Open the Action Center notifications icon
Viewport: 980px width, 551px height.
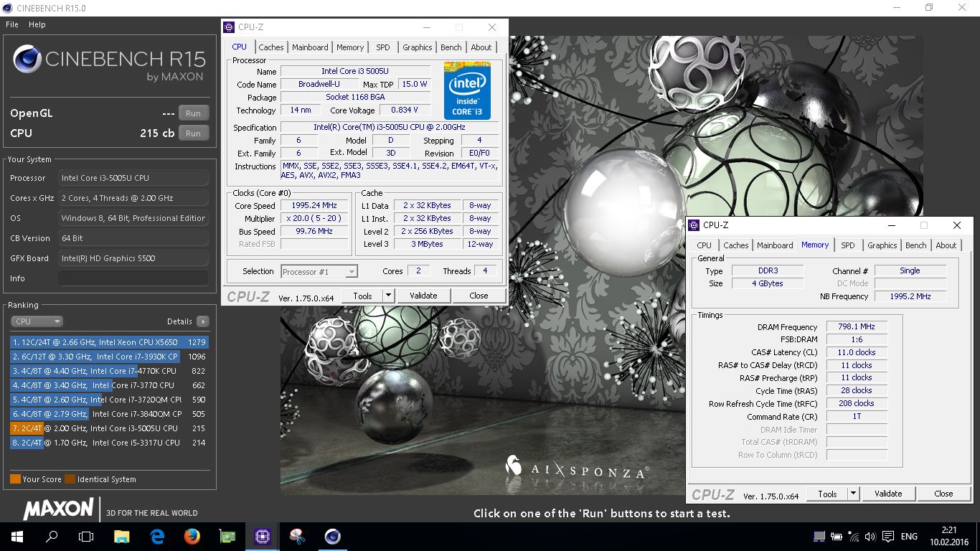pos(887,536)
